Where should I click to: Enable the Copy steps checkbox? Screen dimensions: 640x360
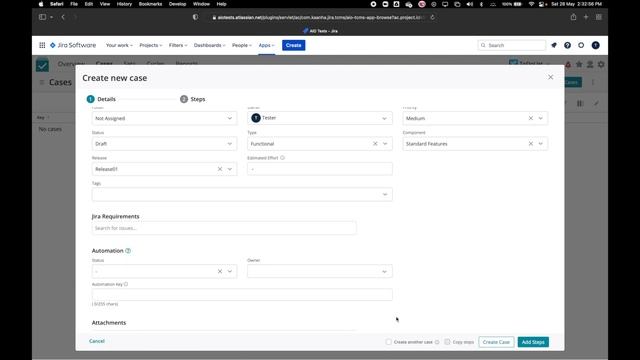point(447,342)
